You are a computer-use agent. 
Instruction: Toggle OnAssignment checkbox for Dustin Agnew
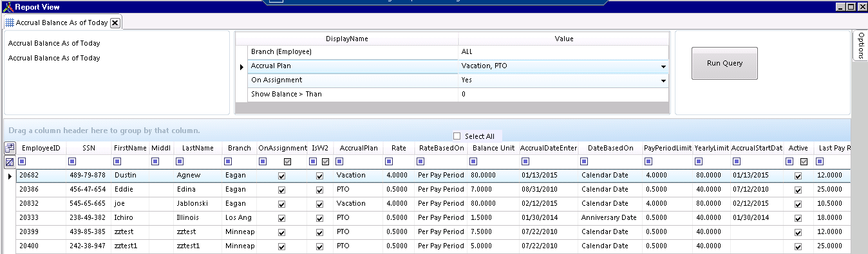281,176
